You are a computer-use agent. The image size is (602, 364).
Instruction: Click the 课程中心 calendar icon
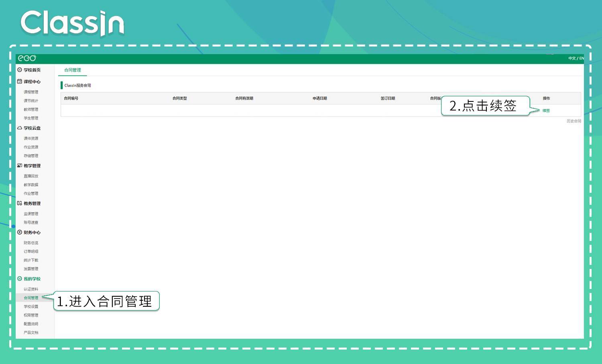(x=20, y=81)
